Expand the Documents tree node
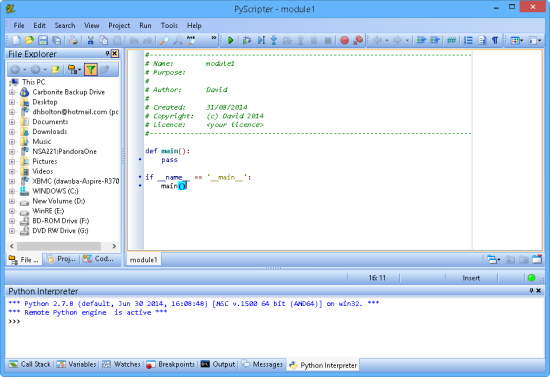Image resolution: width=550 pixels, height=377 pixels. pos(12,122)
